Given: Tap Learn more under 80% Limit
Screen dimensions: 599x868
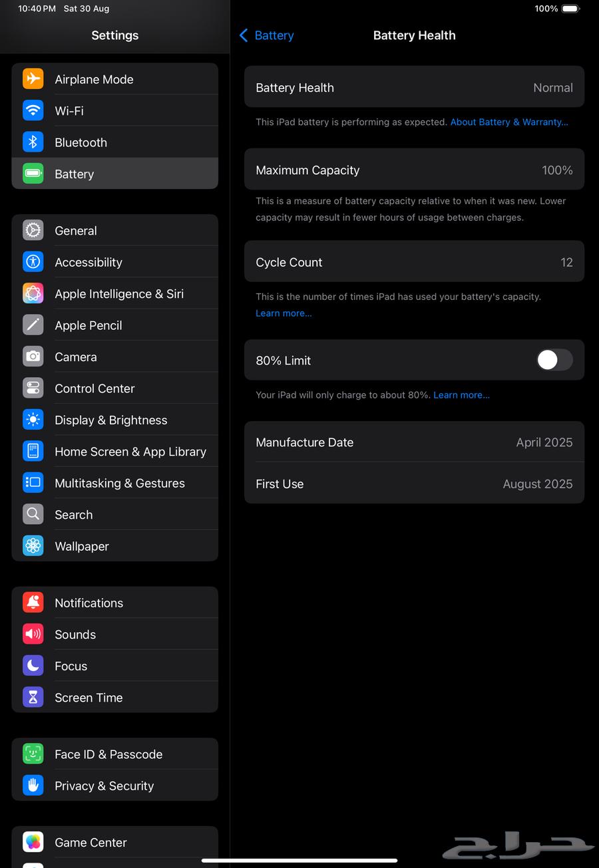Looking at the screenshot, I should coord(461,395).
